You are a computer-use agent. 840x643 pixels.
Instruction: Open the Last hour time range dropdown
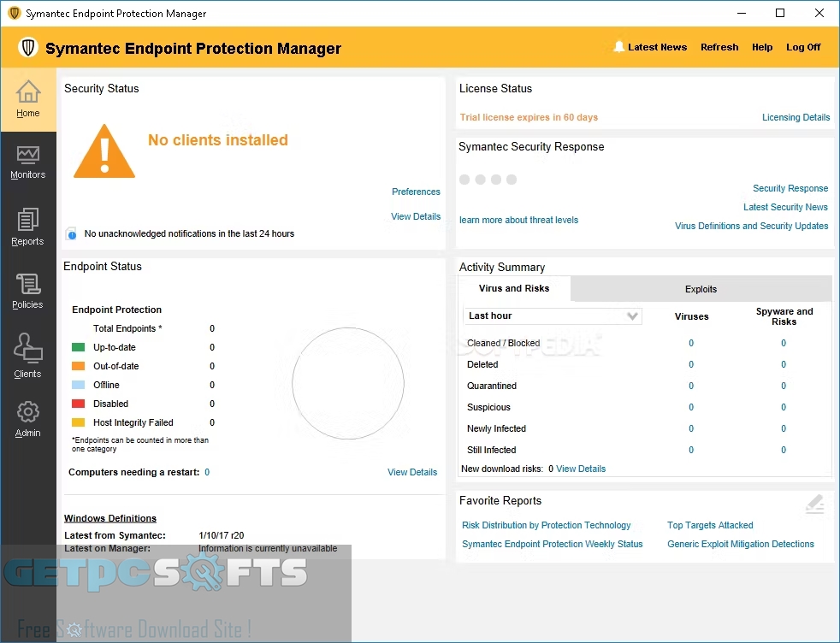[553, 316]
